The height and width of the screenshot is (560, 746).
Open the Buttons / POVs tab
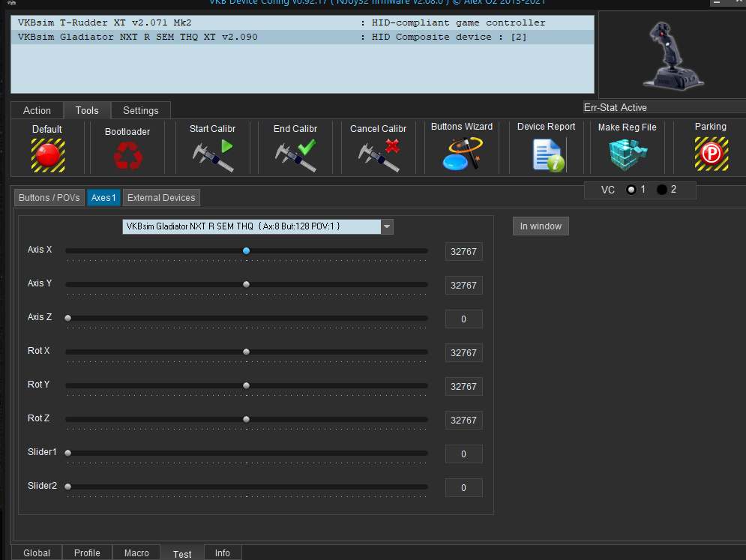(x=49, y=197)
